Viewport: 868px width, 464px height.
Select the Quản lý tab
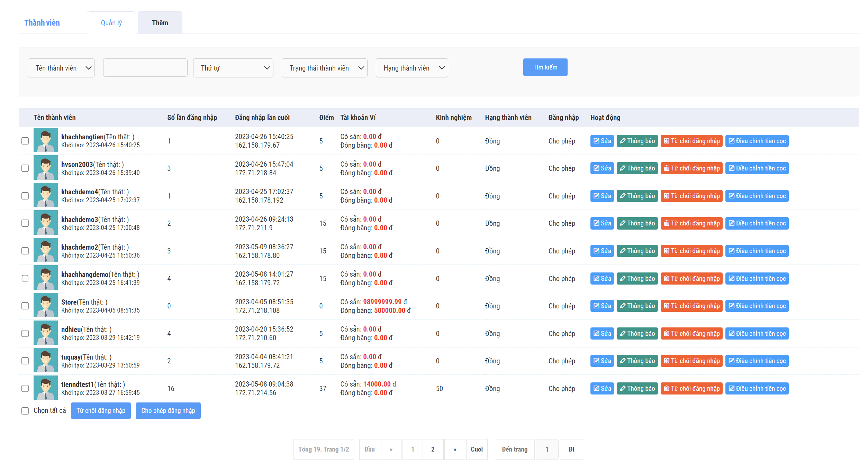(x=111, y=23)
